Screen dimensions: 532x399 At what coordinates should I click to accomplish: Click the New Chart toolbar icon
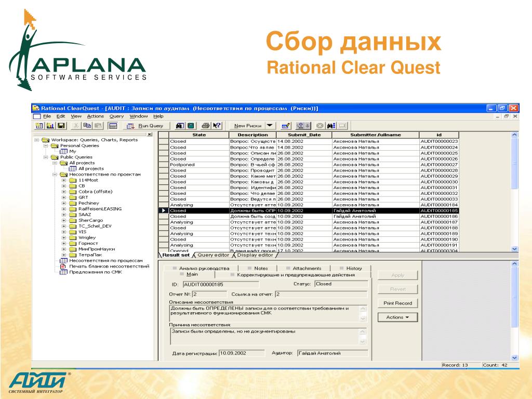click(x=50, y=126)
